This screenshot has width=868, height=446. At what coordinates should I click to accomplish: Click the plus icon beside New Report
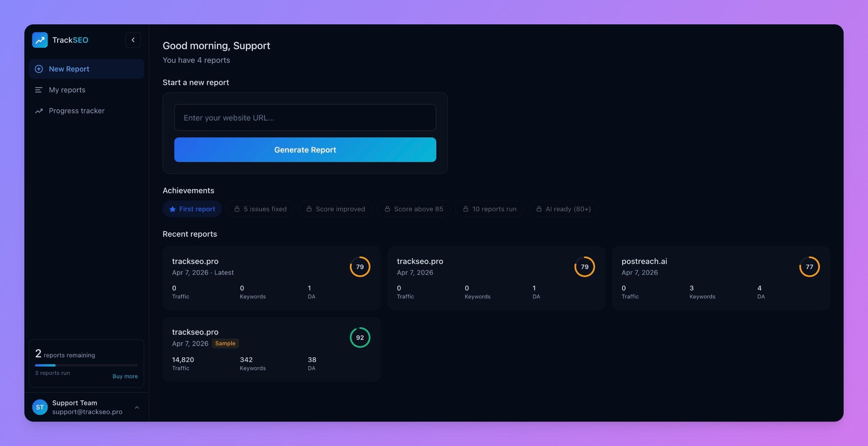coord(39,69)
